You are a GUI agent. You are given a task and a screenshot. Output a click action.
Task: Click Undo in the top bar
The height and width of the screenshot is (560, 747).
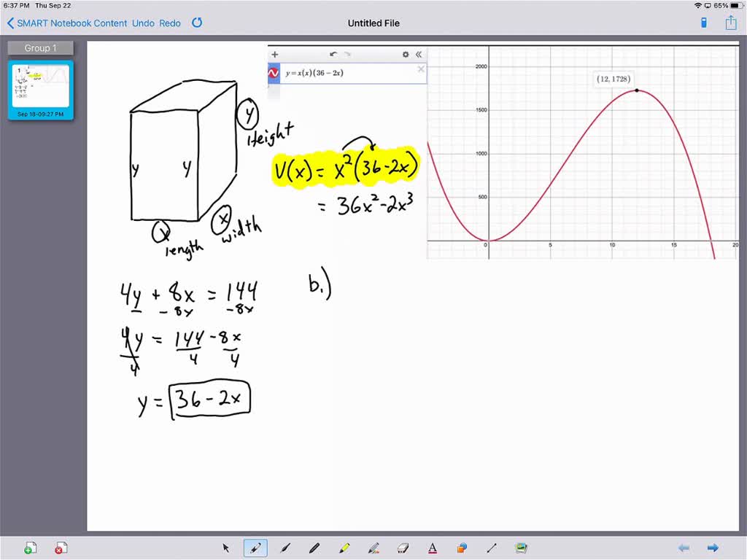pyautogui.click(x=143, y=23)
